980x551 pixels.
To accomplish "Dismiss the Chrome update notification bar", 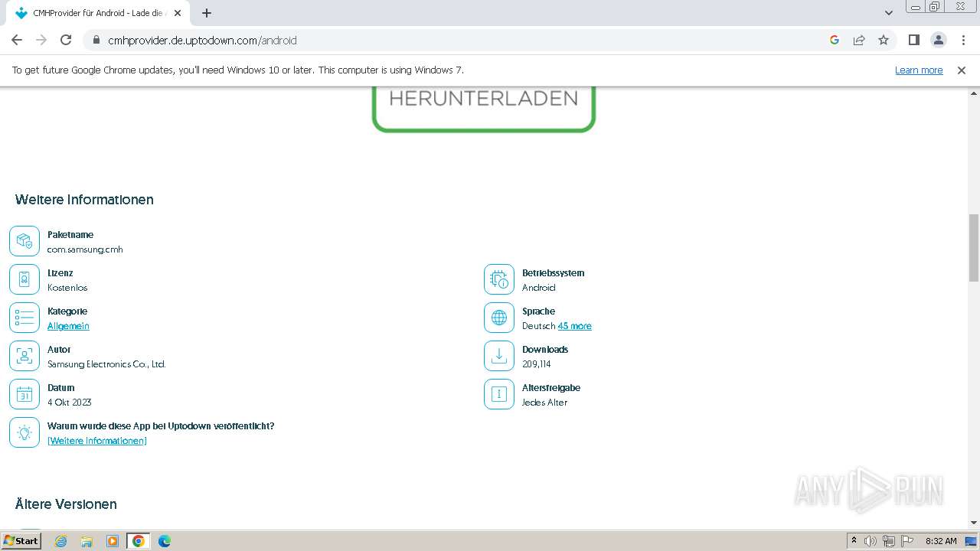I will tap(962, 70).
